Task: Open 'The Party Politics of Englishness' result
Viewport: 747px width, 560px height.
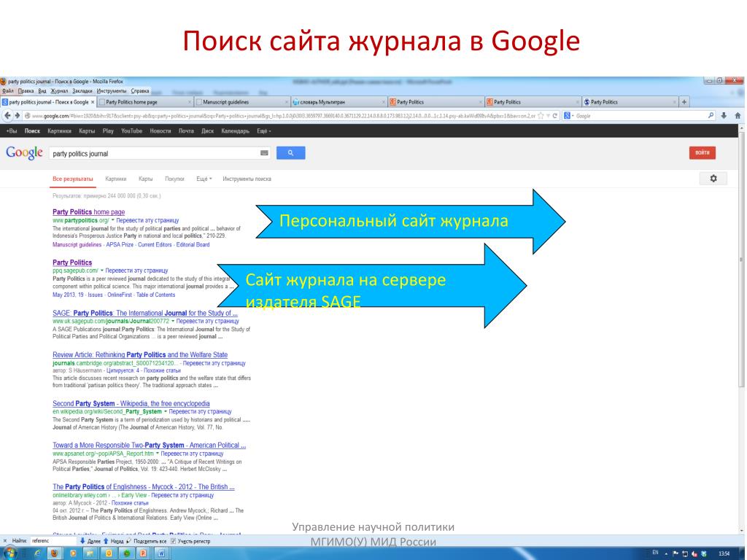Action: point(144,486)
